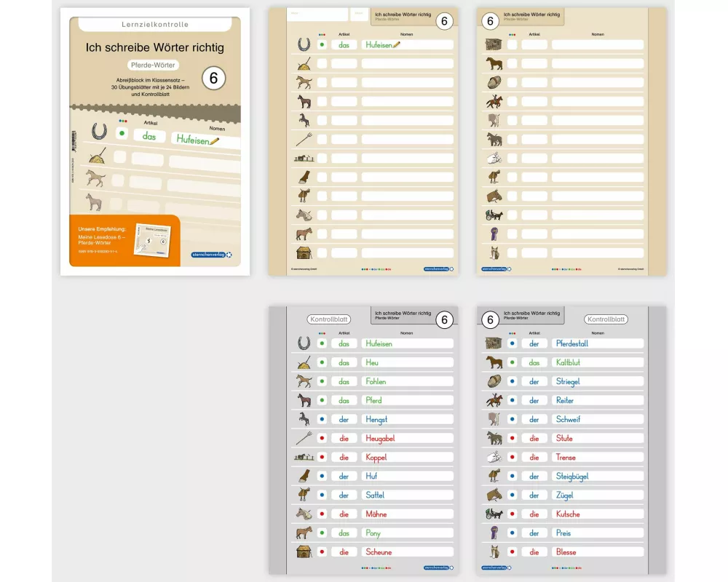Image resolution: width=728 pixels, height=582 pixels.
Task: Select the rider picture next to 'Reiter'
Action: click(494, 400)
